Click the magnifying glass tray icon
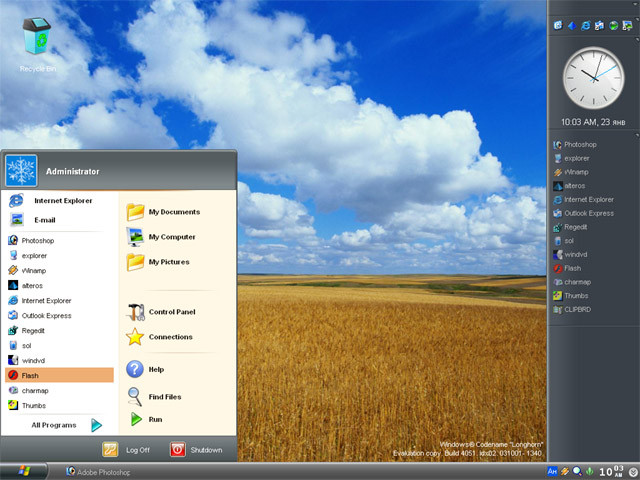 pyautogui.click(x=577, y=471)
